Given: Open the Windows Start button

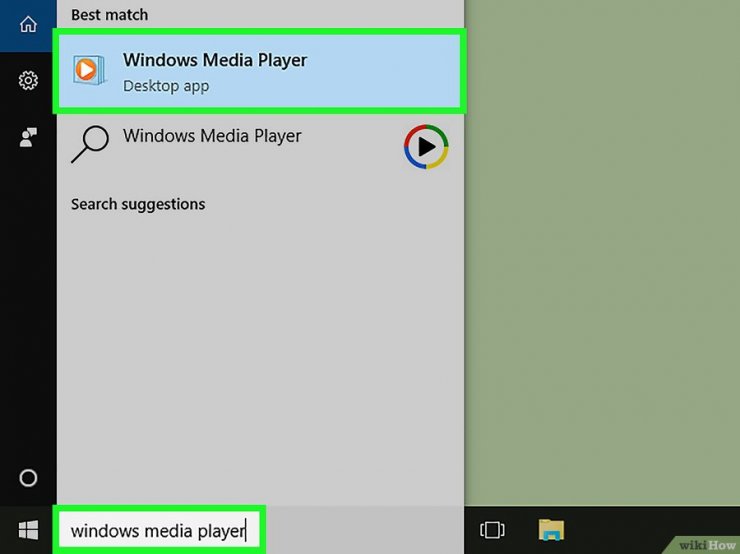Looking at the screenshot, I should (28, 530).
